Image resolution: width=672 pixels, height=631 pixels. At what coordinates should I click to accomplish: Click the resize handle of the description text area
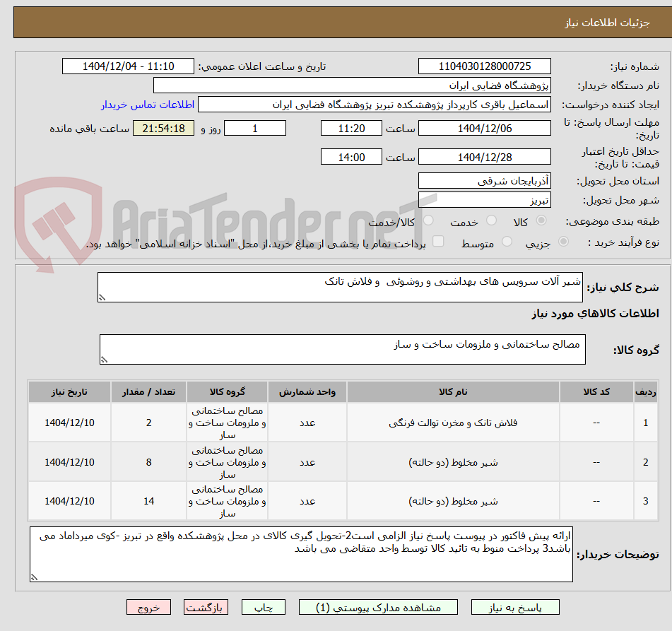point(102,297)
